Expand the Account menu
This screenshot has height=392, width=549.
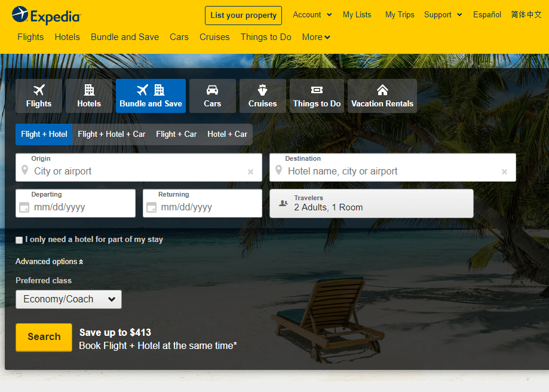click(312, 15)
